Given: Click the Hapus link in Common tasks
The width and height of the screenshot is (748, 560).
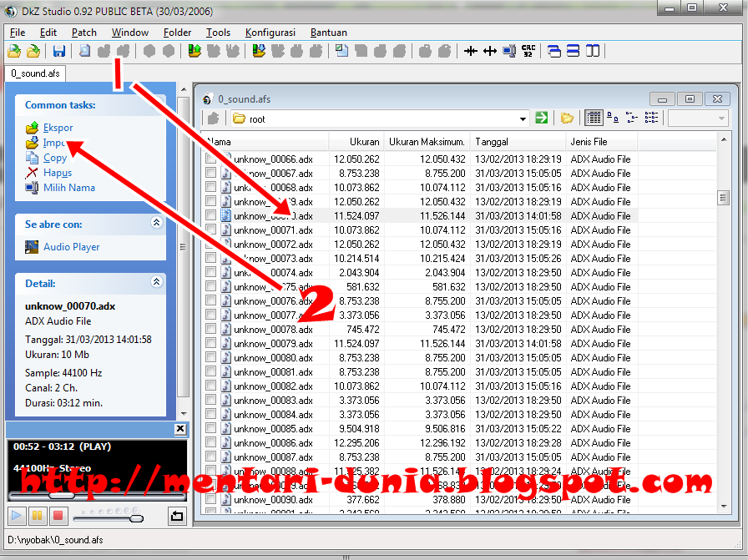Looking at the screenshot, I should coord(58,173).
